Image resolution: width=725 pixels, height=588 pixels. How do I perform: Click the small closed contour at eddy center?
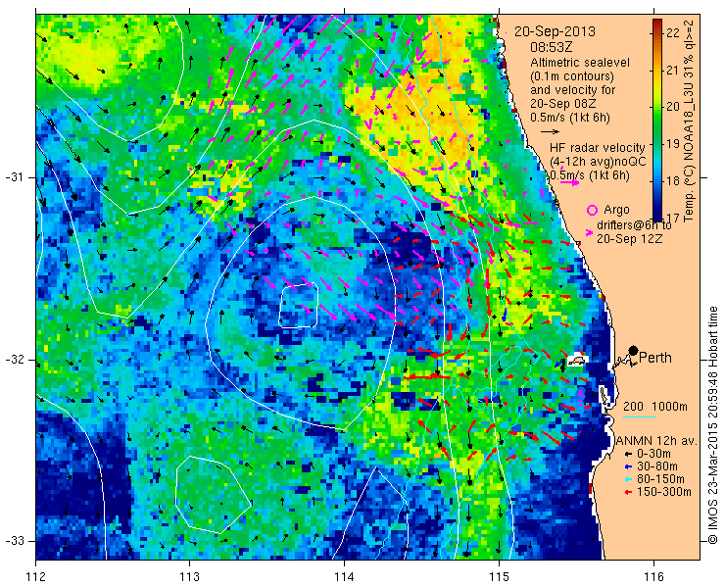point(299,306)
